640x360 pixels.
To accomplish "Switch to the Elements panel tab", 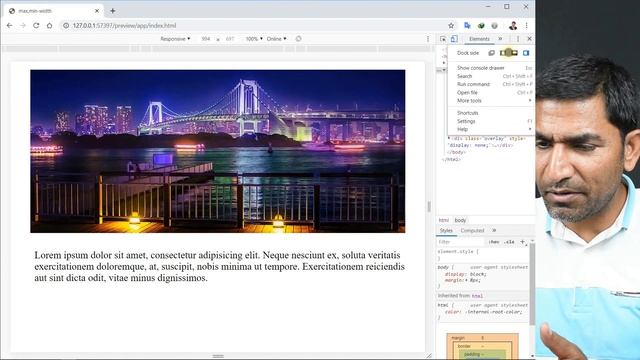I will pos(479,39).
